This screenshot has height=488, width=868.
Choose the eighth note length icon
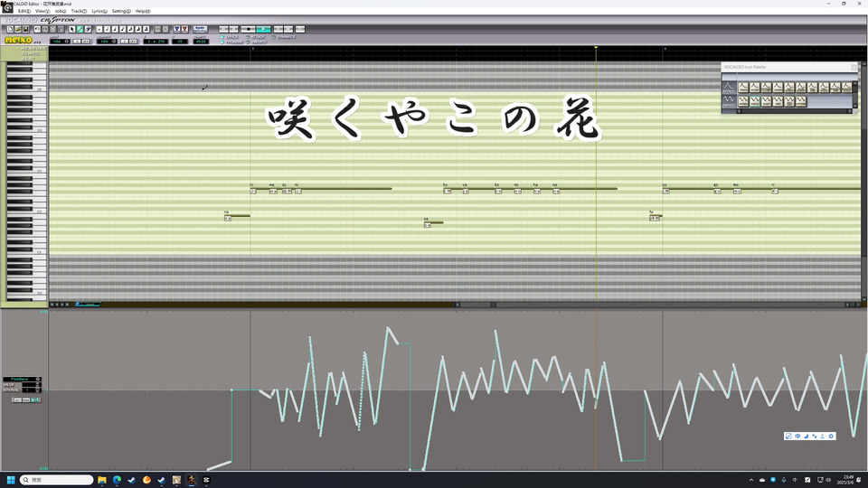point(122,29)
